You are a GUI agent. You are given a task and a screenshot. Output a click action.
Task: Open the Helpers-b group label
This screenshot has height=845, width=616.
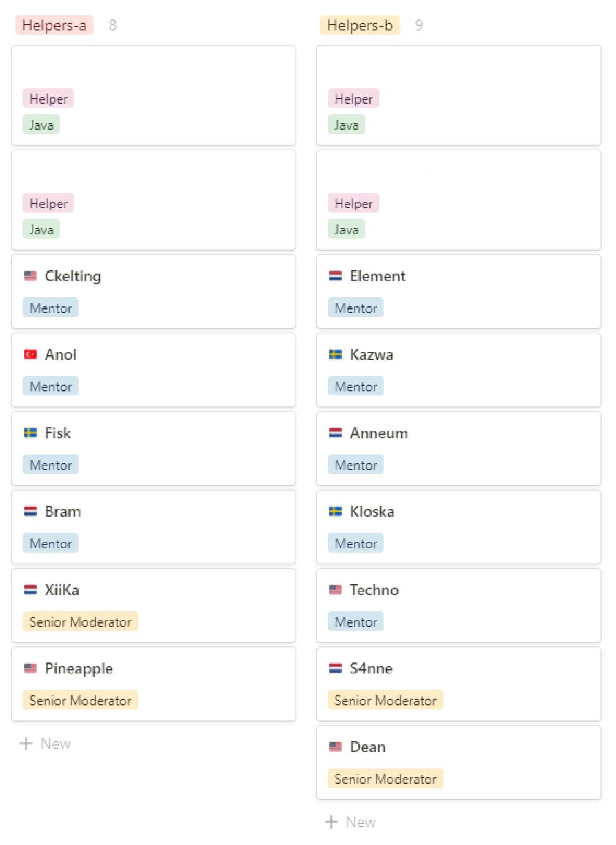click(360, 25)
